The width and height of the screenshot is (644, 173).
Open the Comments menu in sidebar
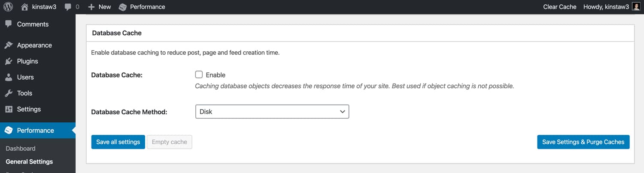pyautogui.click(x=33, y=24)
